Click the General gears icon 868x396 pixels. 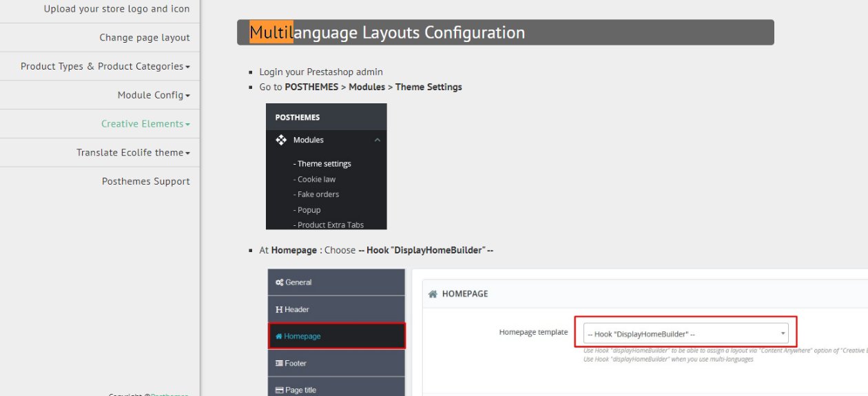tap(279, 282)
